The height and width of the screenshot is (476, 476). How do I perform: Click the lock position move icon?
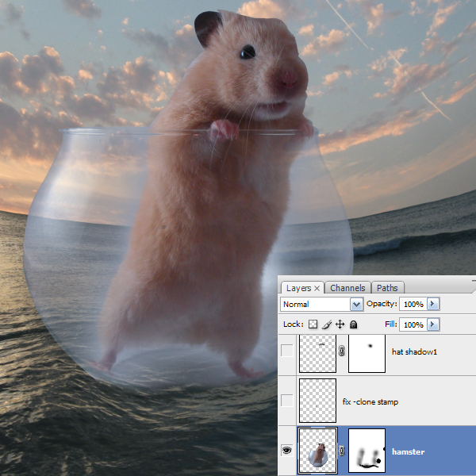click(340, 324)
